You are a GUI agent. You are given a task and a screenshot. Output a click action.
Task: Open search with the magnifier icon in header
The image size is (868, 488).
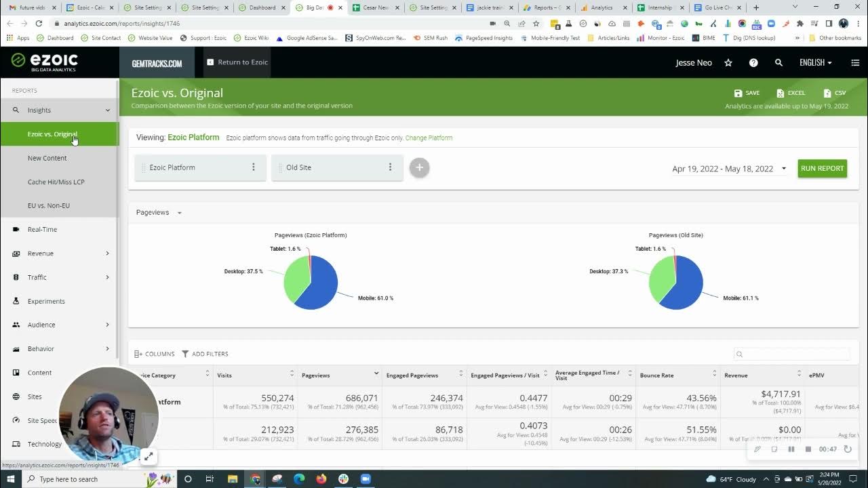778,62
